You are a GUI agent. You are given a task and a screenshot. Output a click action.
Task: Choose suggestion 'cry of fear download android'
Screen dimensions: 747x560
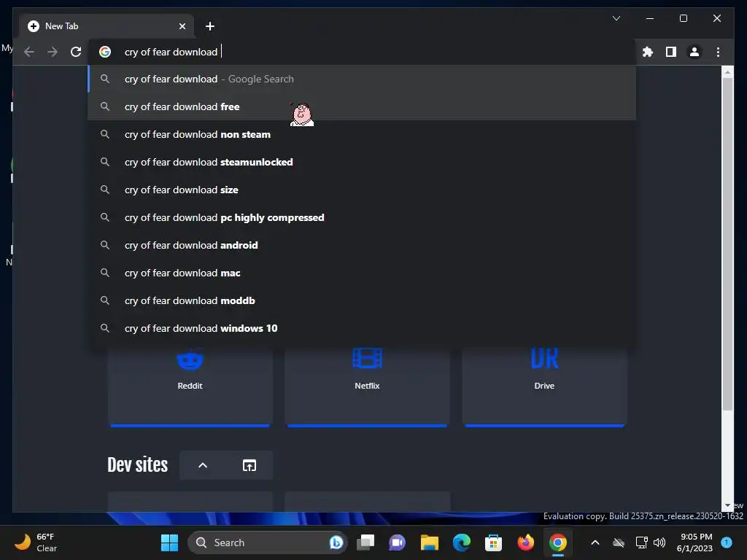click(x=362, y=245)
